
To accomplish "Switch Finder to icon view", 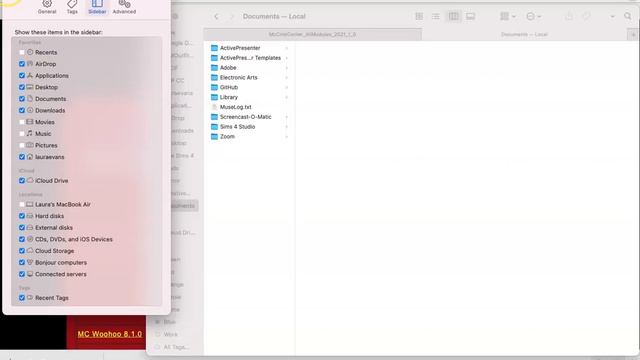I will click(419, 16).
